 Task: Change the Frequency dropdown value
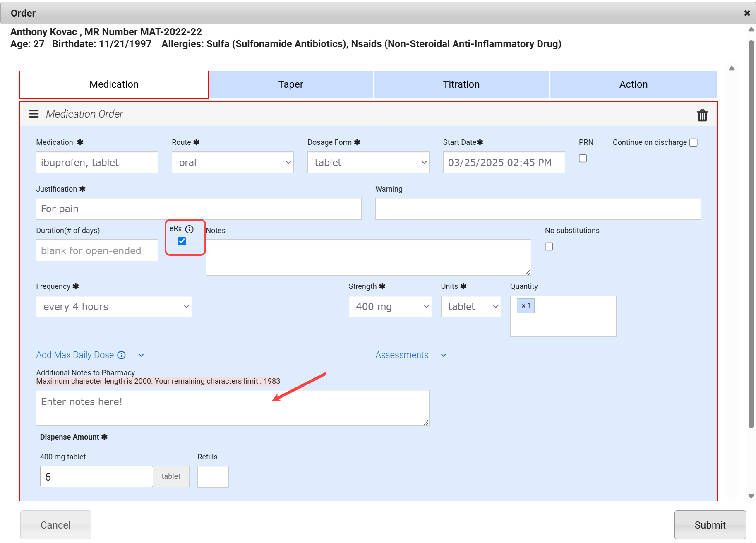pyautogui.click(x=114, y=306)
